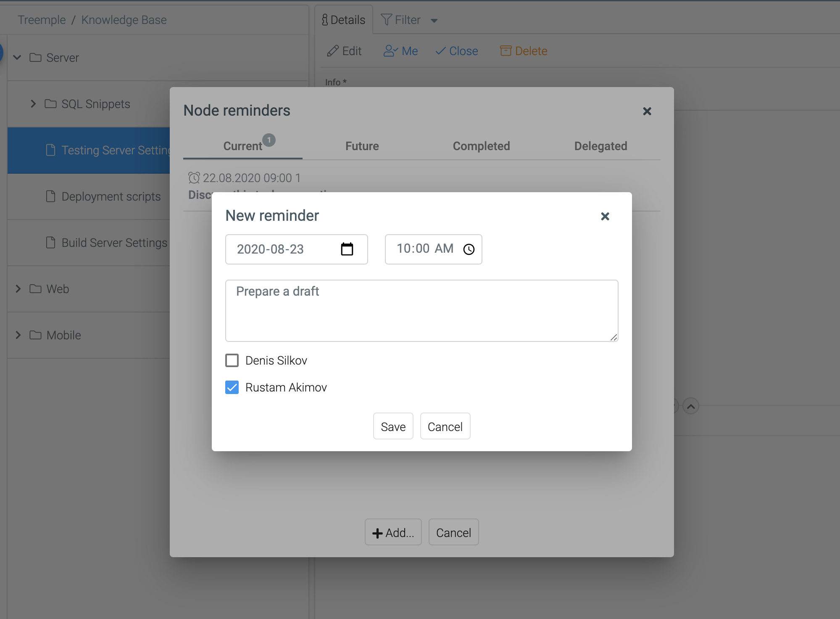Click the Mobile folder icon
Screen dimensions: 840x619
[35, 335]
